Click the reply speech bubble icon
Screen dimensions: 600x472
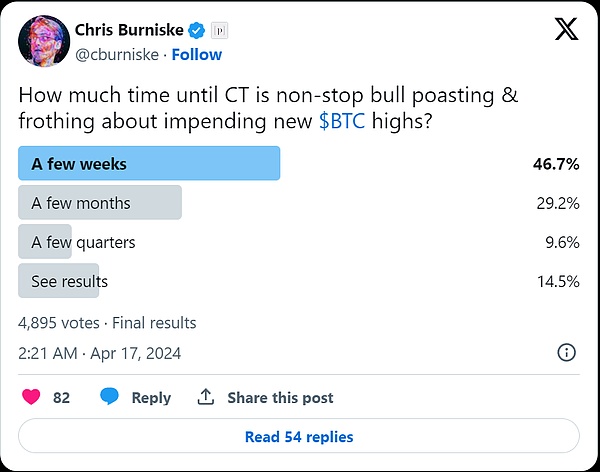pyautogui.click(x=109, y=397)
